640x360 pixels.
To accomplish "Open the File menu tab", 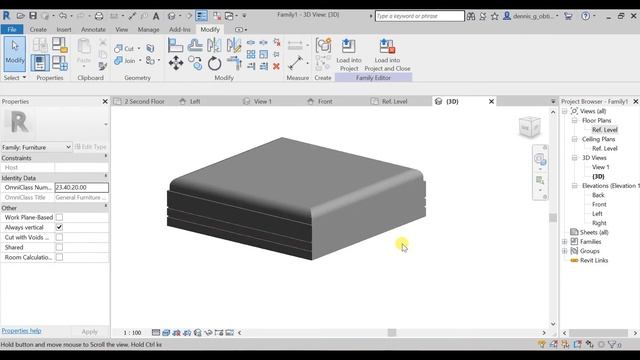I will (12, 29).
